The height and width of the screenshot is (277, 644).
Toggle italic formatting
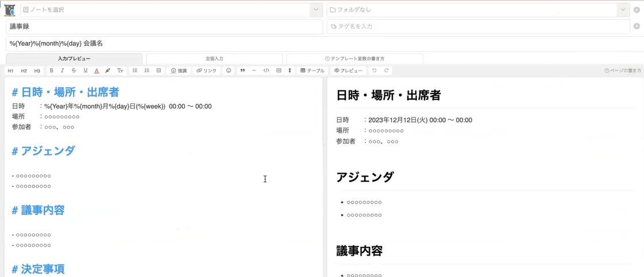63,71
